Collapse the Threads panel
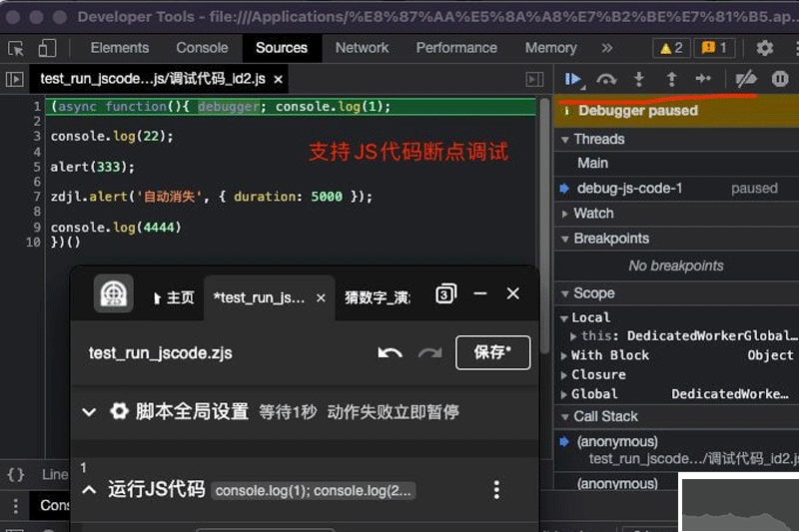Screen dimensions: 799x532 [x=564, y=140]
